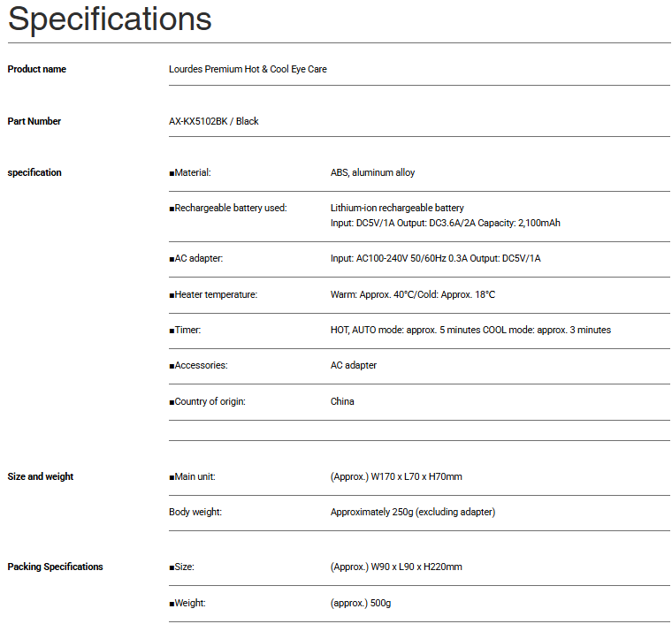
Task: Click the 'AC adapter:' specification label
Action: click(195, 259)
